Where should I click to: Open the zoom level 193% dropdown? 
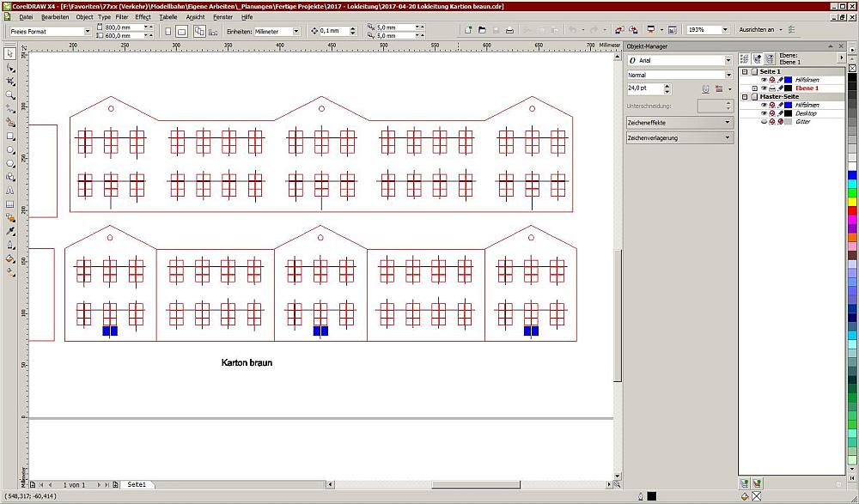click(x=725, y=30)
